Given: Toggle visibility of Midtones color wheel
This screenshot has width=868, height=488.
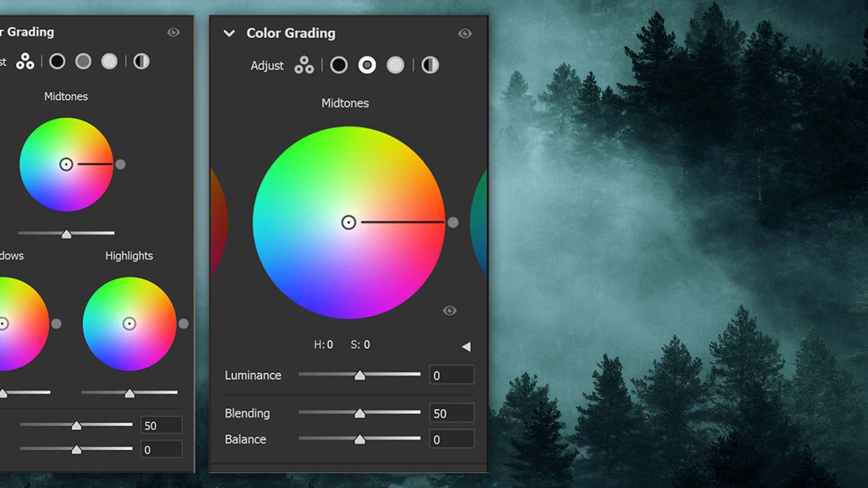Looking at the screenshot, I should tap(451, 309).
